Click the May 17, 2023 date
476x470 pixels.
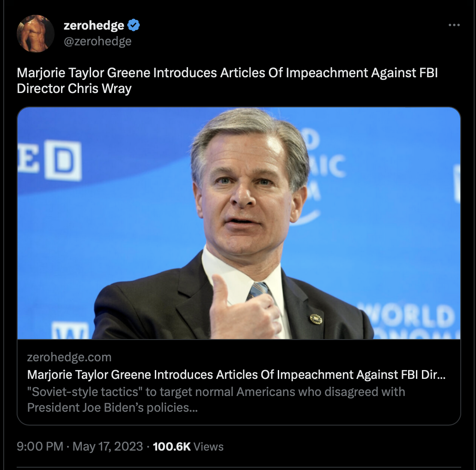pyautogui.click(x=108, y=446)
